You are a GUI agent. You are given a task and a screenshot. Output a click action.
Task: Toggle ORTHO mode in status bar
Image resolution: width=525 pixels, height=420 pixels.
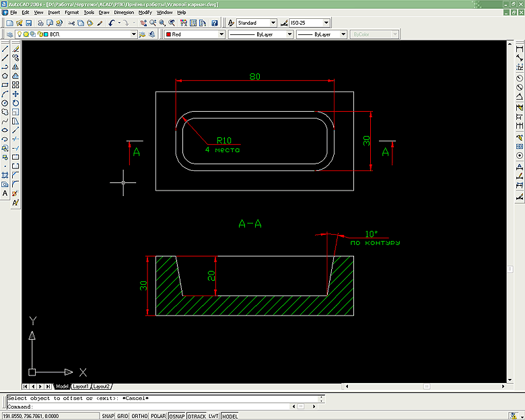pyautogui.click(x=139, y=416)
